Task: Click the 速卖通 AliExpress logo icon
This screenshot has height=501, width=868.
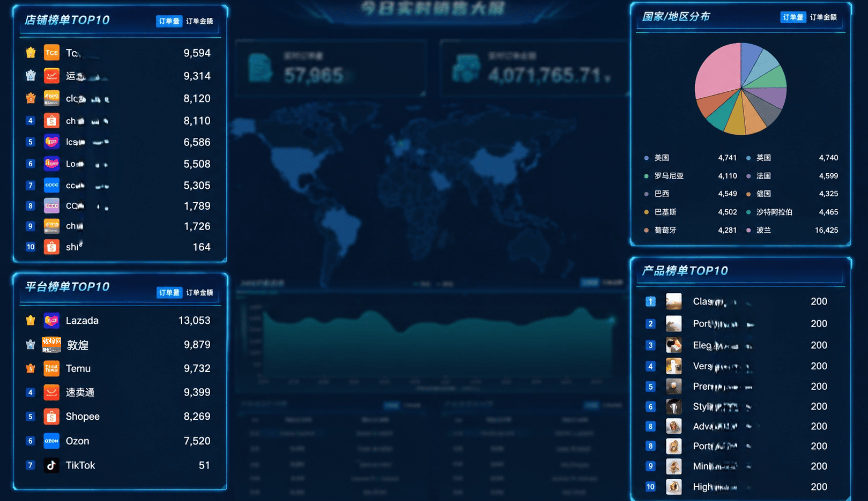Action: point(51,392)
